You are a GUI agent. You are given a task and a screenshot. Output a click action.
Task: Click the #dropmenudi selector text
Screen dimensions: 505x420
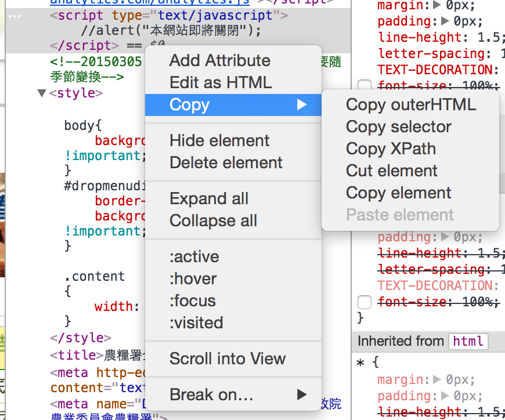(x=104, y=186)
